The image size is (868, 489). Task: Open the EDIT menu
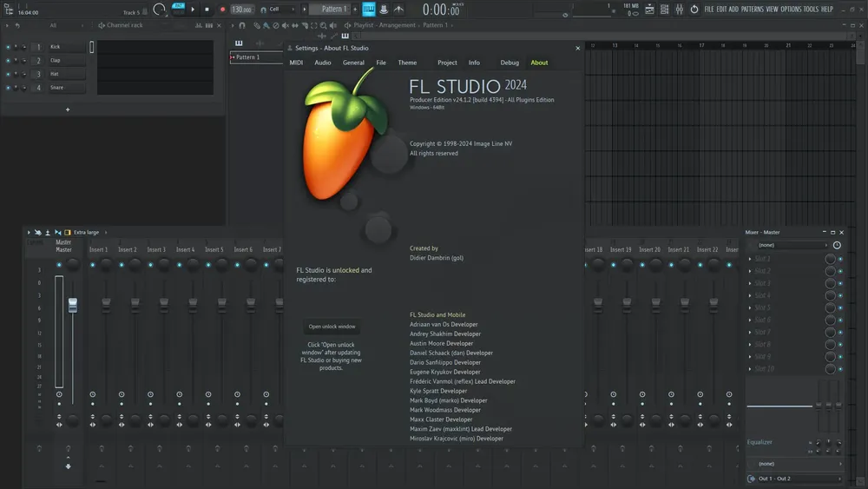(x=721, y=10)
